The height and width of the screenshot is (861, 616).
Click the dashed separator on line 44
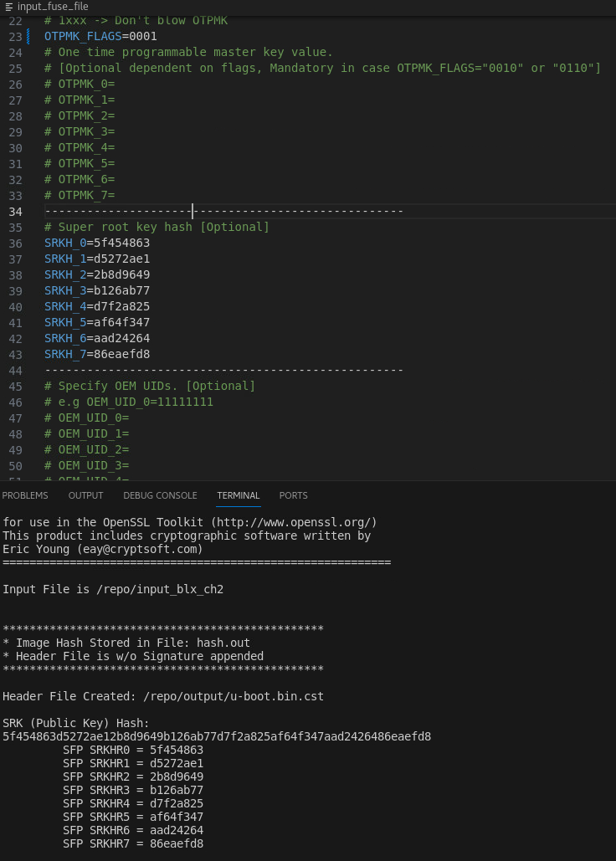pyautogui.click(x=224, y=370)
